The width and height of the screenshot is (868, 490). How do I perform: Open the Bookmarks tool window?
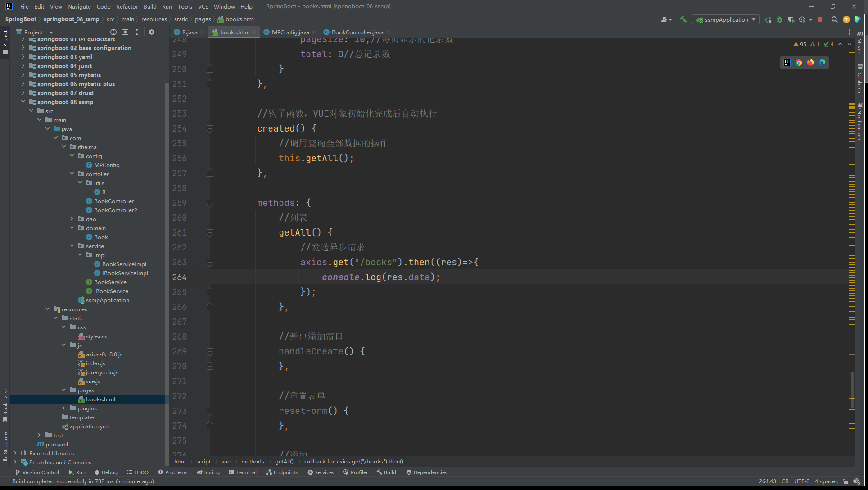pos(5,405)
